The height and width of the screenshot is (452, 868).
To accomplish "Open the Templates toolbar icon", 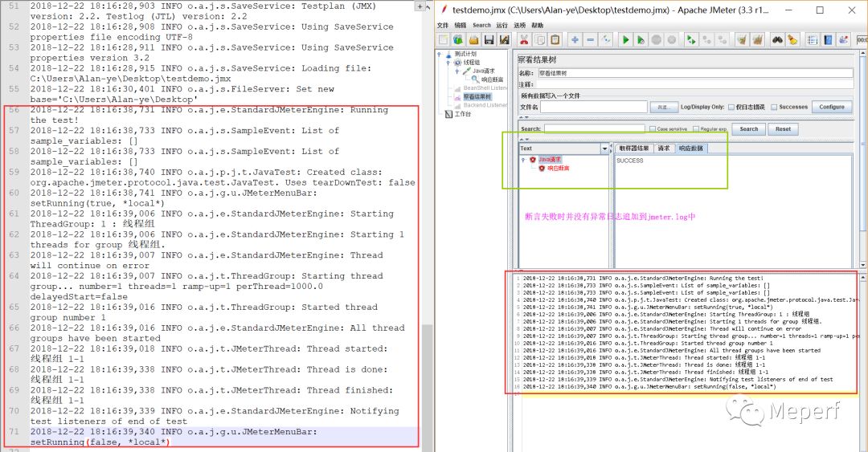I will 458,40.
